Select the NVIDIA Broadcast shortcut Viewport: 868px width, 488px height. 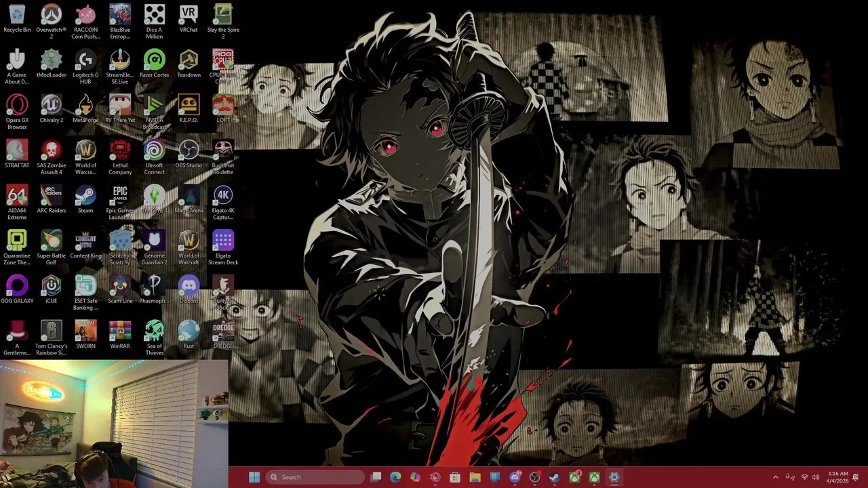coord(154,112)
